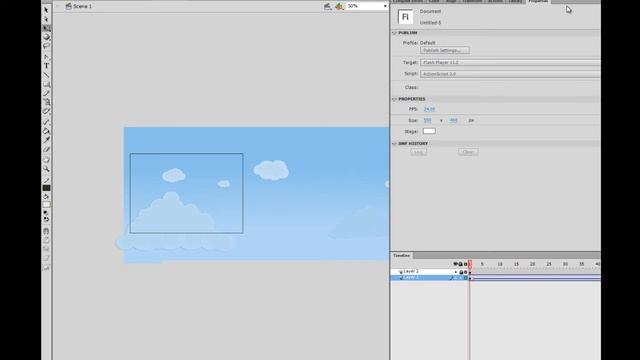Open the Script ActionScript dropdown

tap(510, 74)
